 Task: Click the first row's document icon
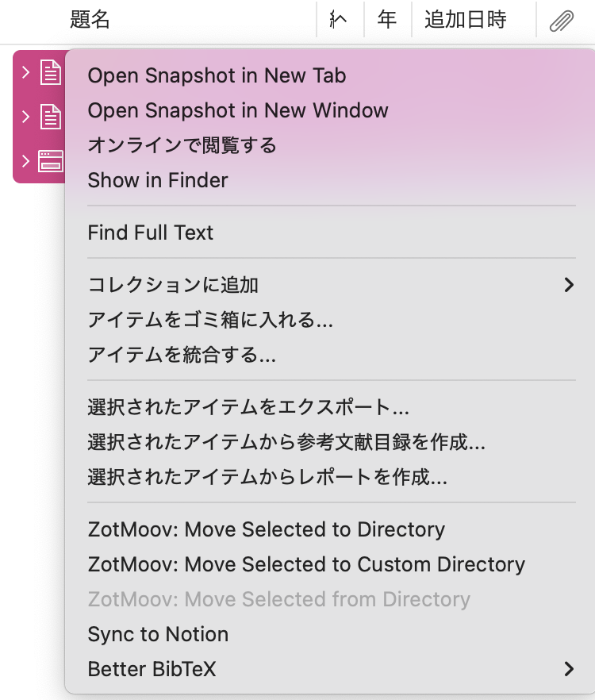tap(51, 73)
